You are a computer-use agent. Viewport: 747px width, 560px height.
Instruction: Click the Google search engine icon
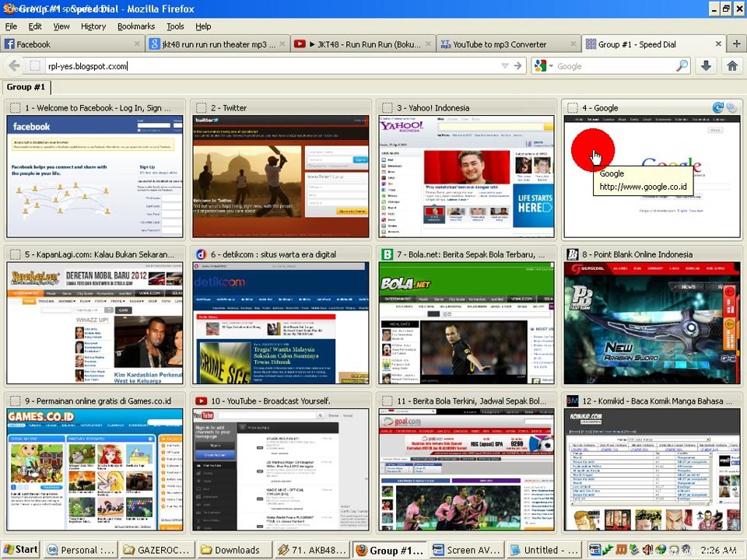(x=540, y=65)
